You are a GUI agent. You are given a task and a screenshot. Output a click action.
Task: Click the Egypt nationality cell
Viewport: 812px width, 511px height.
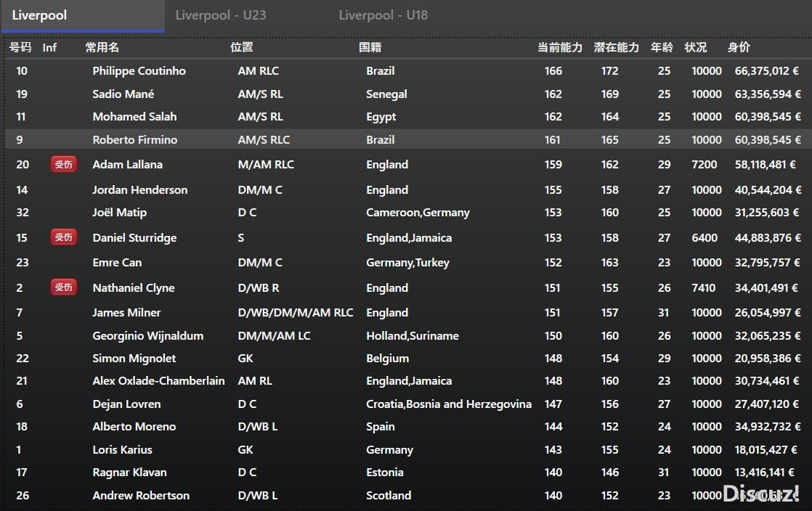pyautogui.click(x=381, y=117)
